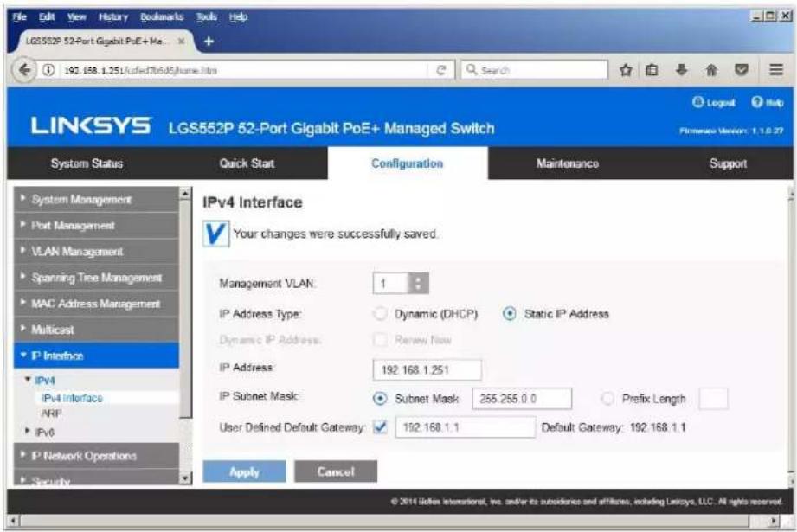Open the Edit menu
The height and width of the screenshot is (532, 797).
pyautogui.click(x=47, y=16)
